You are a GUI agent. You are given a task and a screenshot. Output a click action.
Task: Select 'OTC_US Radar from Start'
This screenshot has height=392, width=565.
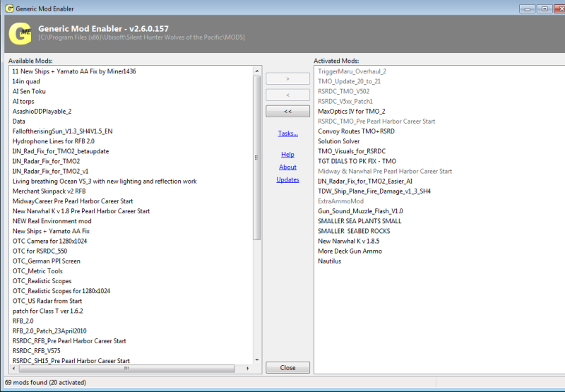point(47,301)
